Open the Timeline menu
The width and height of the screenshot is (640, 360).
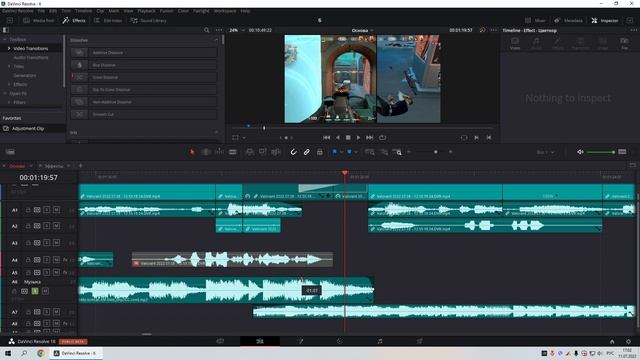(83, 11)
